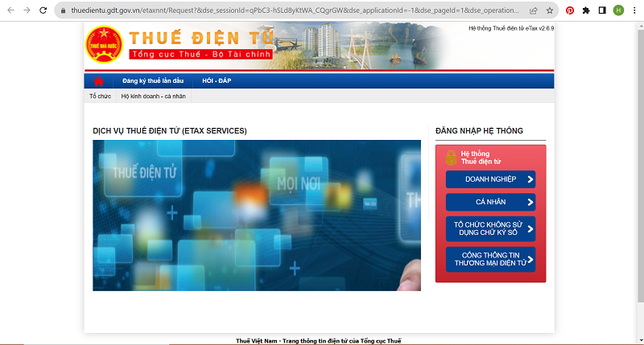Select the Tổ chức tab
This screenshot has width=644, height=345.
point(100,96)
